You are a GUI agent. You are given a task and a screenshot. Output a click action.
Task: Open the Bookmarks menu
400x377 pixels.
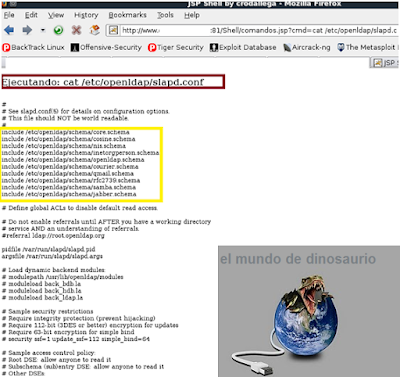click(127, 15)
